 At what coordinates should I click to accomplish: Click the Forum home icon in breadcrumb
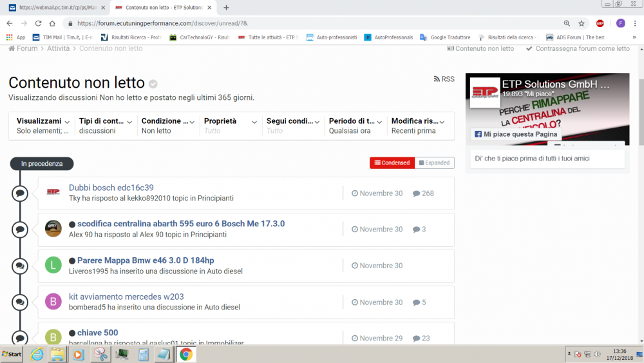[x=12, y=48]
